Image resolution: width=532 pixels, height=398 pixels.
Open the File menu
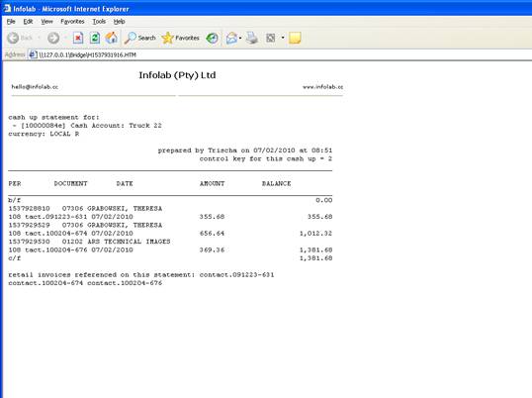(x=11, y=22)
